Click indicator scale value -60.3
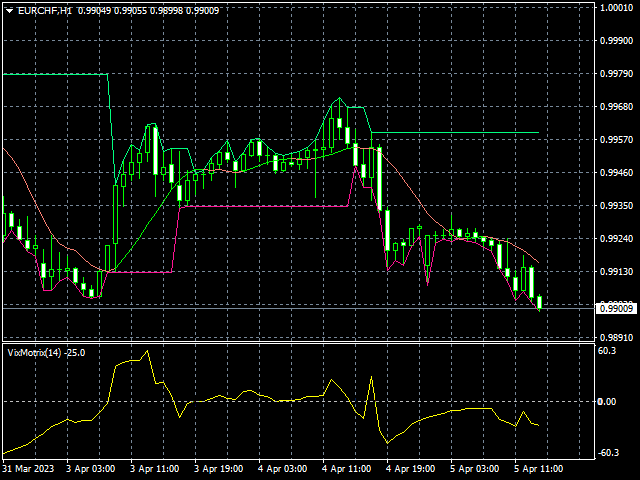This screenshot has width=640, height=480. click(x=608, y=453)
